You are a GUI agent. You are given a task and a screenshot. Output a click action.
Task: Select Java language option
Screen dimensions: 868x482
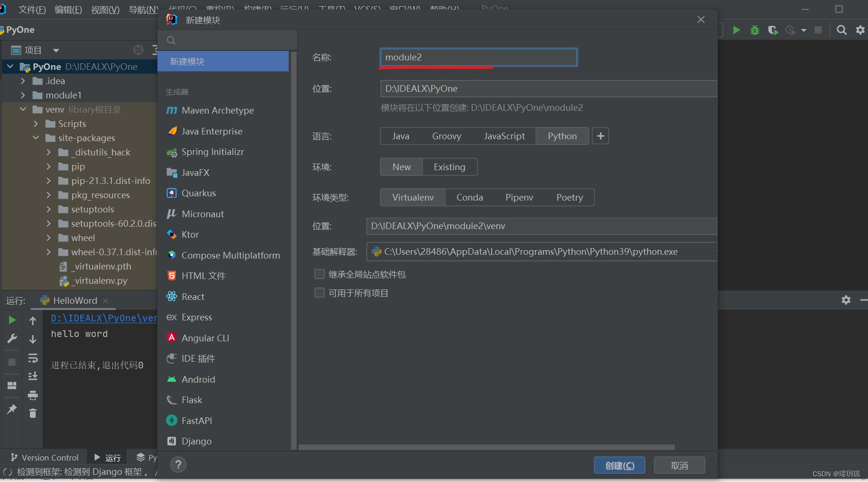tap(400, 136)
